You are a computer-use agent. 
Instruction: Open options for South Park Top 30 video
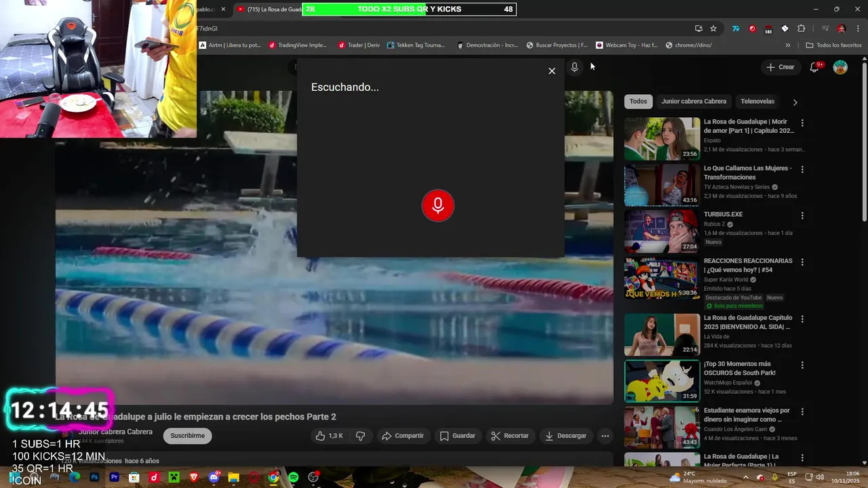pos(802,365)
